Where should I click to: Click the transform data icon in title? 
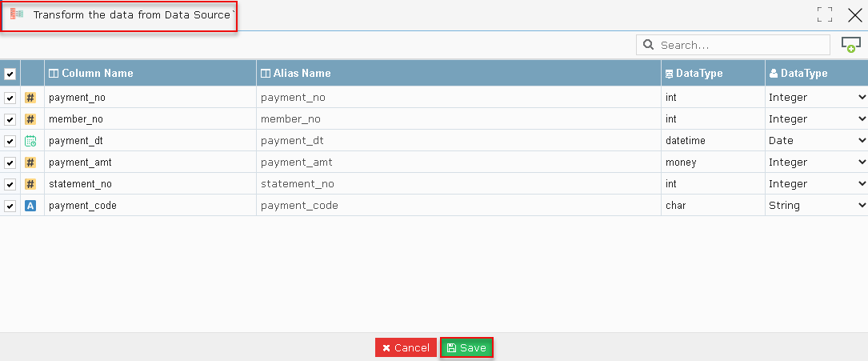(17, 14)
